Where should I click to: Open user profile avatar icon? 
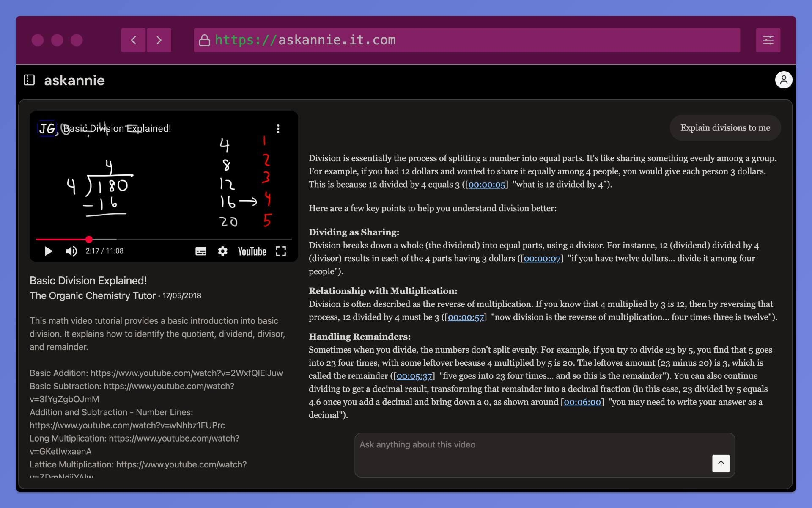(783, 80)
